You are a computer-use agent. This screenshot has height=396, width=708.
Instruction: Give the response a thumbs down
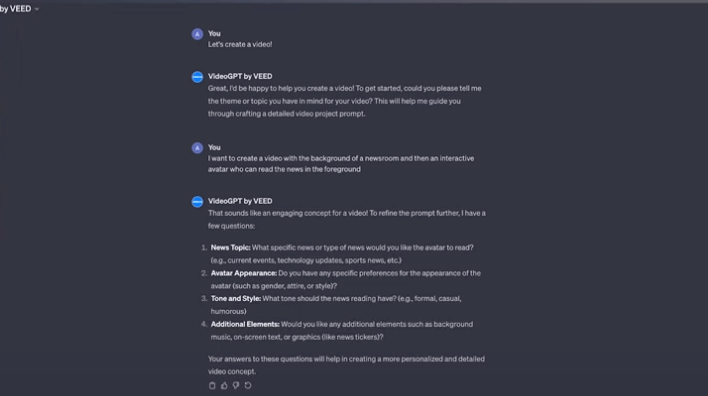click(x=236, y=385)
